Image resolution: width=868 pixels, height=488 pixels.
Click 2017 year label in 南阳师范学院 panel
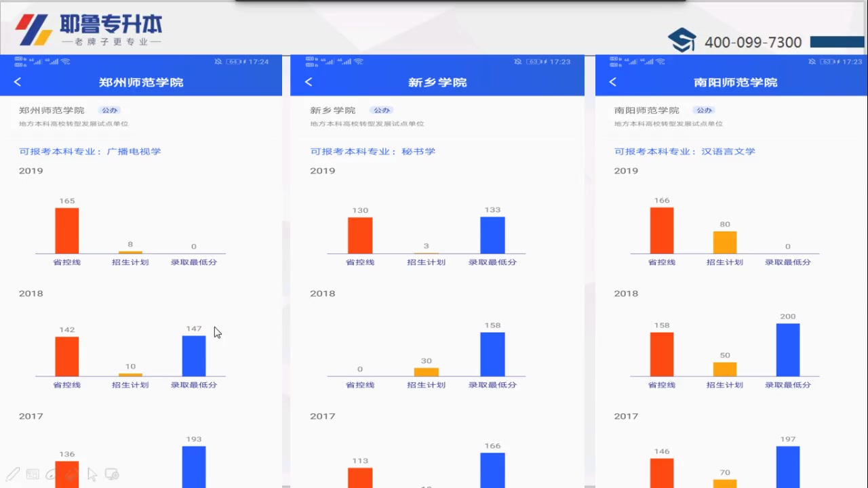click(x=626, y=416)
